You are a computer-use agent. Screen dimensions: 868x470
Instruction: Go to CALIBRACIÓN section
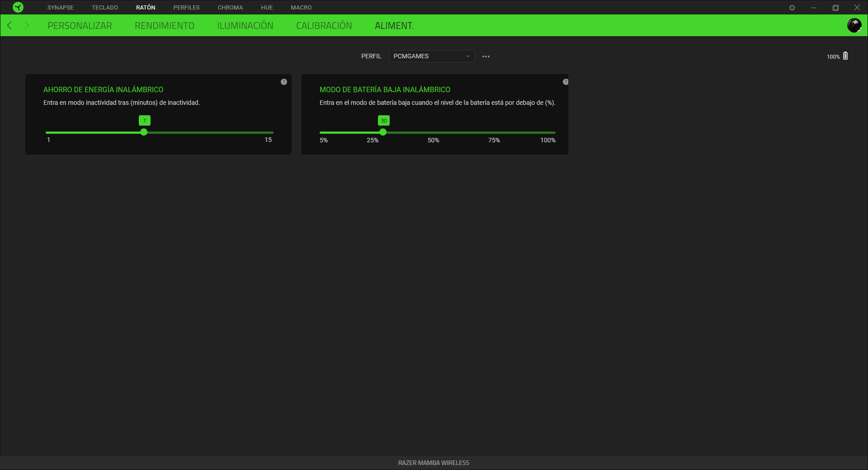coord(324,26)
